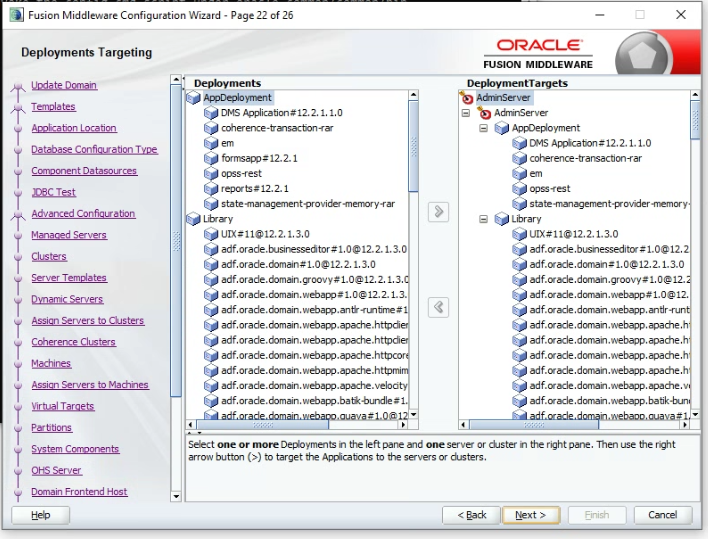Open Virtual Targets step

click(63, 406)
